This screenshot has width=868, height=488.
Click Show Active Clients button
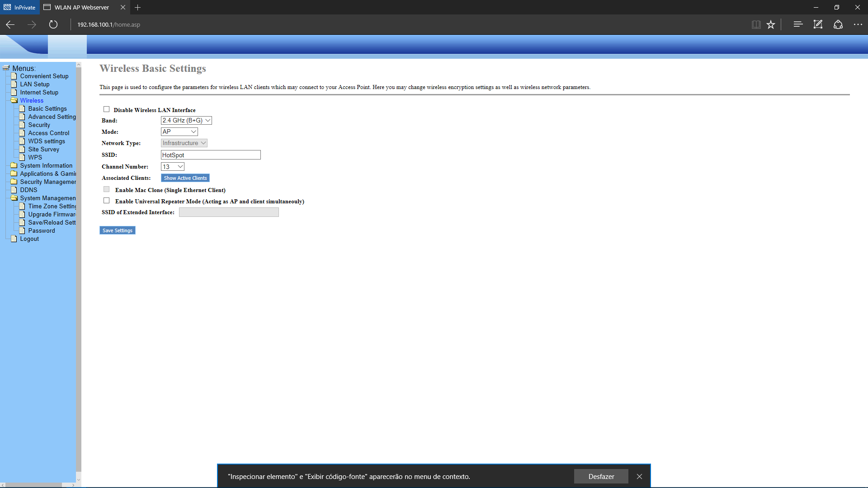185,178
